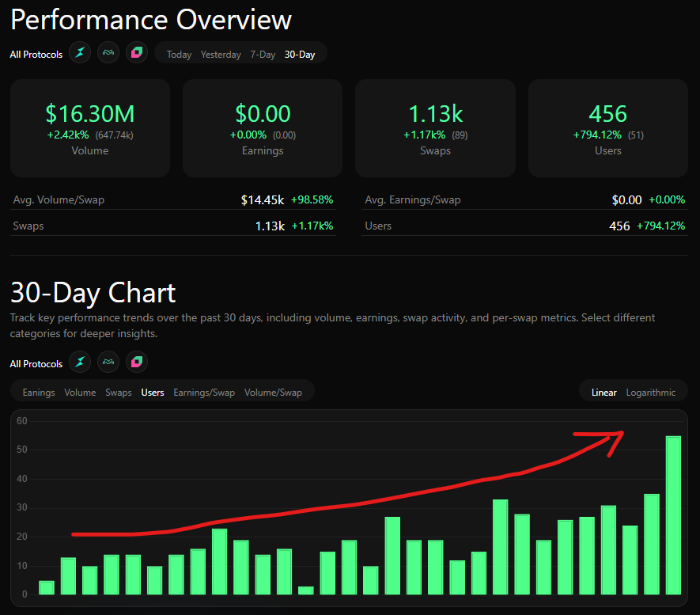Display Swaps in the 30-day chart
The height and width of the screenshot is (615, 700).
[x=119, y=393]
